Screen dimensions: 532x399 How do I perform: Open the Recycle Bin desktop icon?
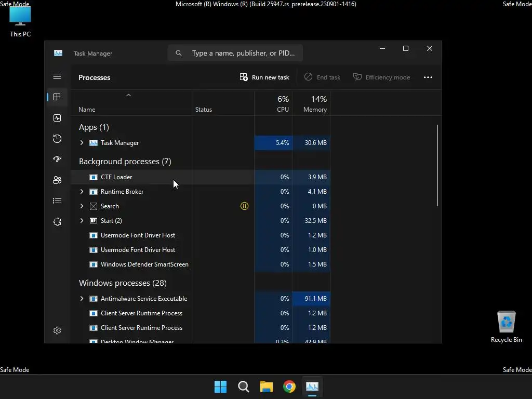click(x=506, y=327)
